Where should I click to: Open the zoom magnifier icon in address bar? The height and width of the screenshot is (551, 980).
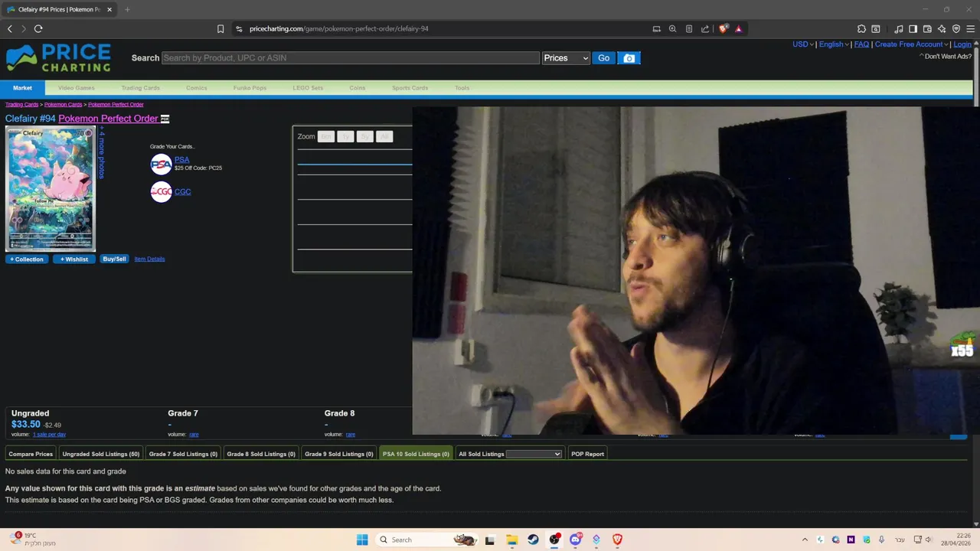(x=672, y=29)
